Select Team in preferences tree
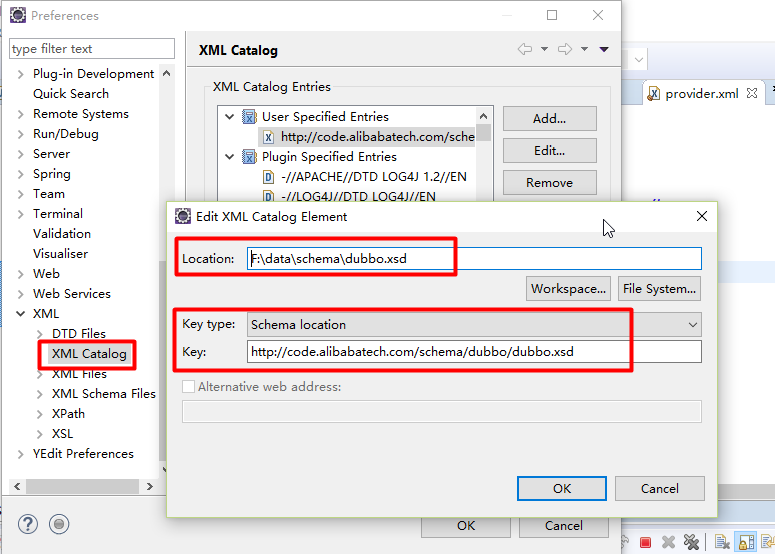 pos(48,194)
